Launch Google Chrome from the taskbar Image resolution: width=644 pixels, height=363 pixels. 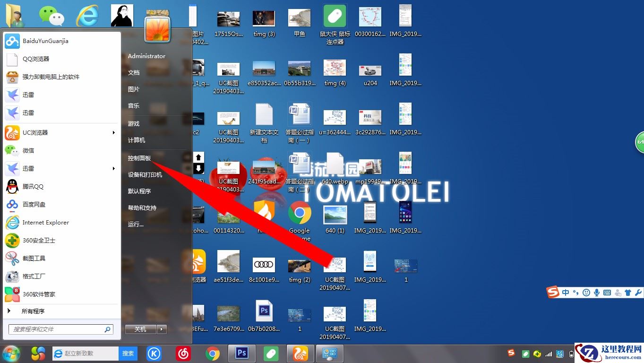[x=212, y=353]
